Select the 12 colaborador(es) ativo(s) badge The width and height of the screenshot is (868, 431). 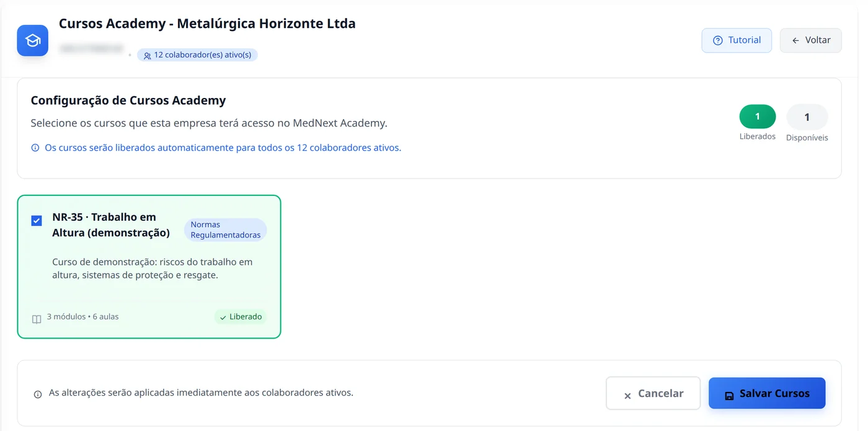click(x=197, y=55)
